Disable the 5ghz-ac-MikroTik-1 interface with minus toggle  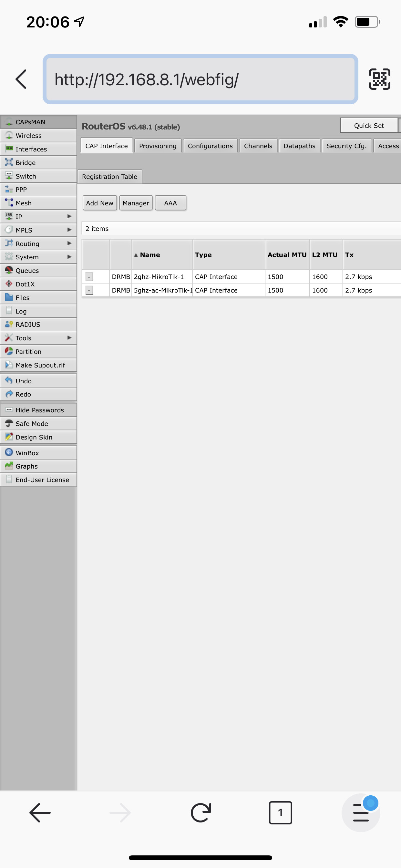[89, 290]
